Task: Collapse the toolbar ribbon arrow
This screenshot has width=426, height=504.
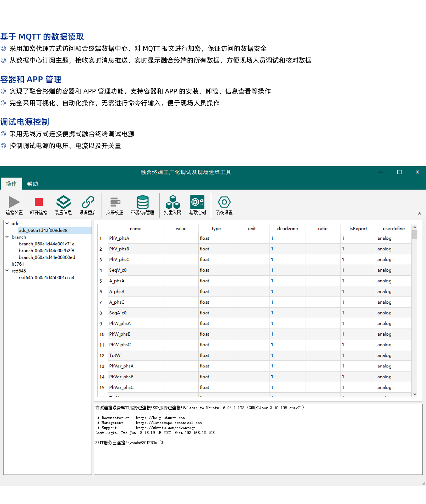Action: tap(419, 214)
